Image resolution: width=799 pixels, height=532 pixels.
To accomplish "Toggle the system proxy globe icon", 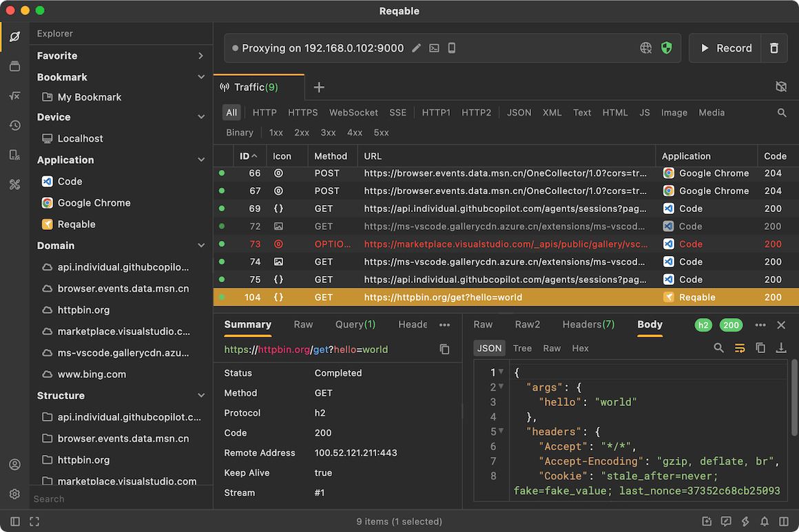I will tap(645, 48).
